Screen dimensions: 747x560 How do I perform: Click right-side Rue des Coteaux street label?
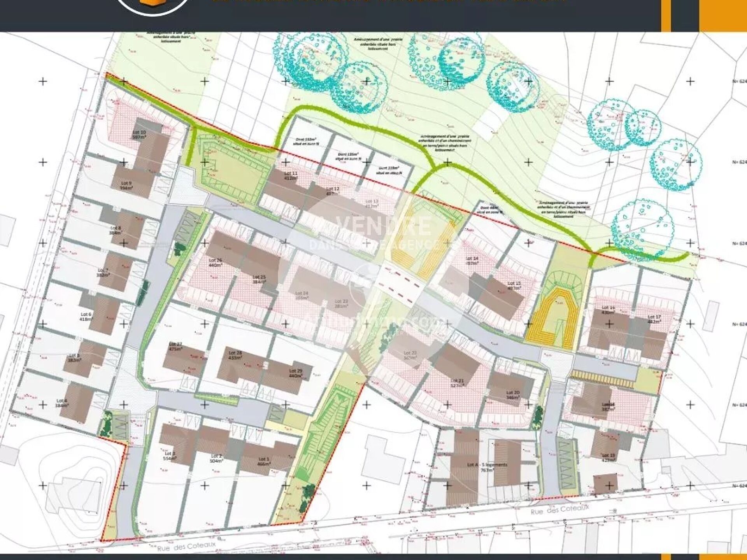pyautogui.click(x=560, y=509)
